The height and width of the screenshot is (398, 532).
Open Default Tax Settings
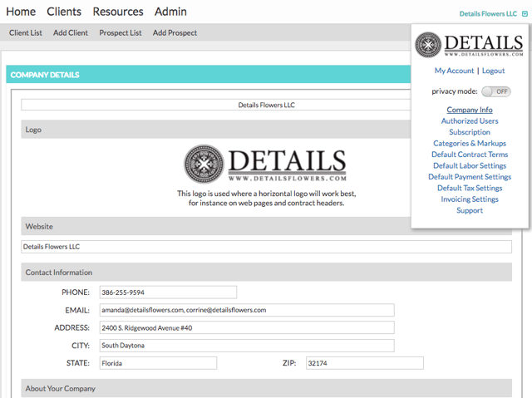(x=470, y=188)
